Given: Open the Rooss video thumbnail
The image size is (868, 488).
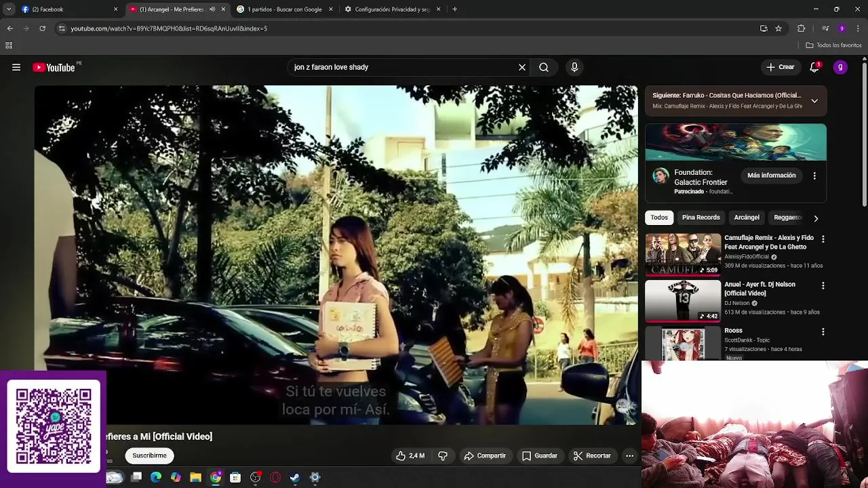Looking at the screenshot, I should 683,344.
